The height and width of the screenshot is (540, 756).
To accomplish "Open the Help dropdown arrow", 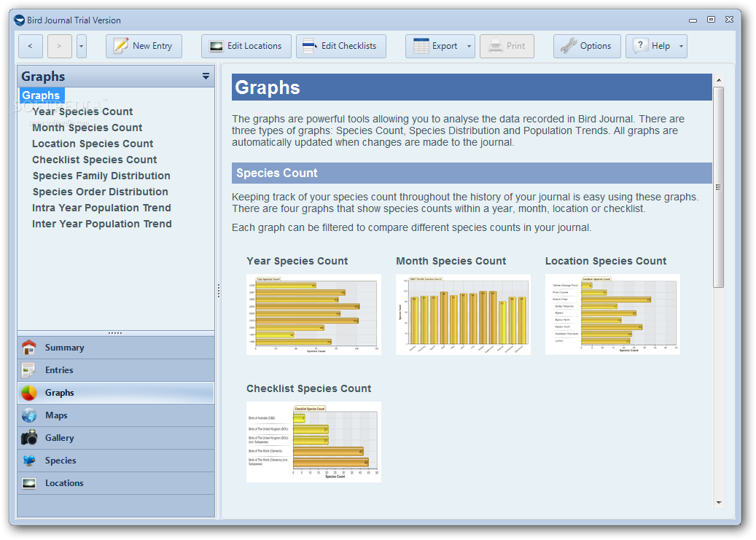I will (x=681, y=47).
